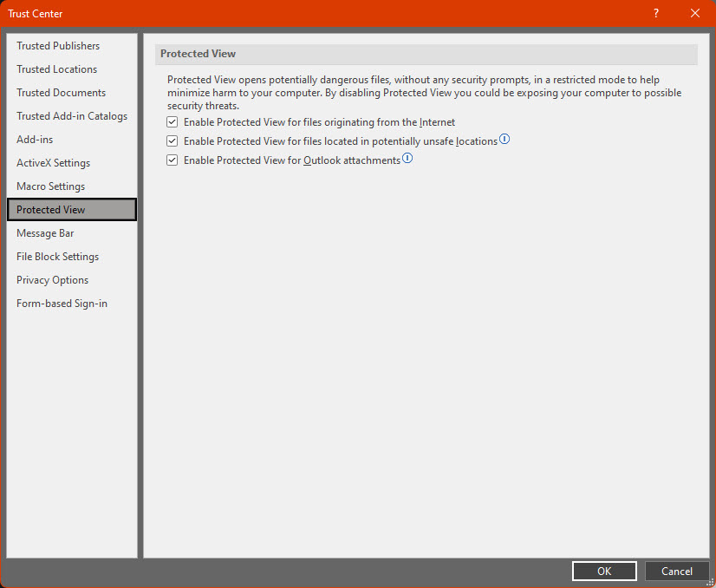Uncheck Protected View for potentially unsafe locations
Image resolution: width=716 pixels, height=588 pixels.
(172, 140)
